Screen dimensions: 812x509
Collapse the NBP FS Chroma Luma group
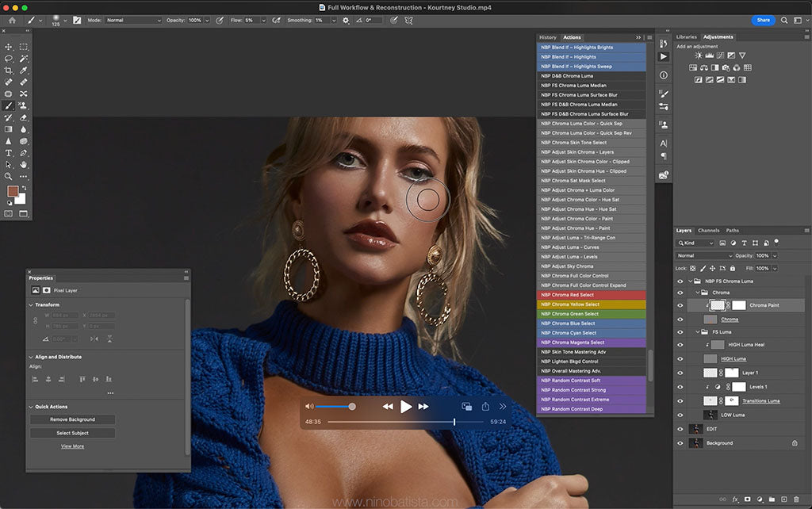click(x=689, y=280)
